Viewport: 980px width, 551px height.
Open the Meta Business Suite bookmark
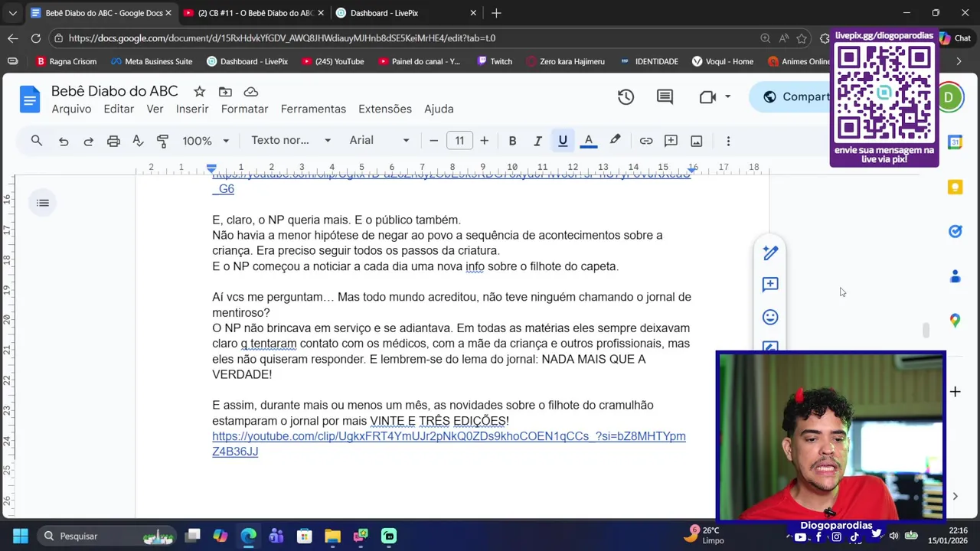click(x=151, y=61)
